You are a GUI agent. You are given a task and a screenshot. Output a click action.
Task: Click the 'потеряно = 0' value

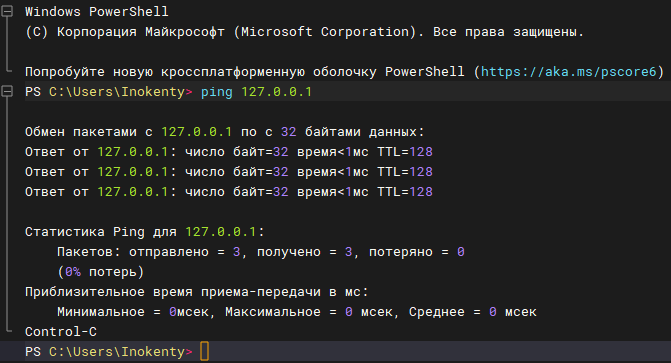pyautogui.click(x=416, y=252)
